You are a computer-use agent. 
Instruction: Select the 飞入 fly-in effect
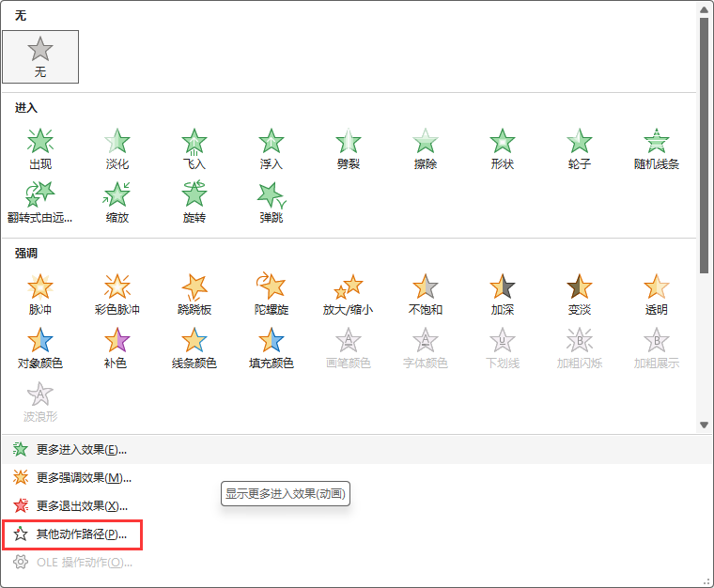[194, 148]
